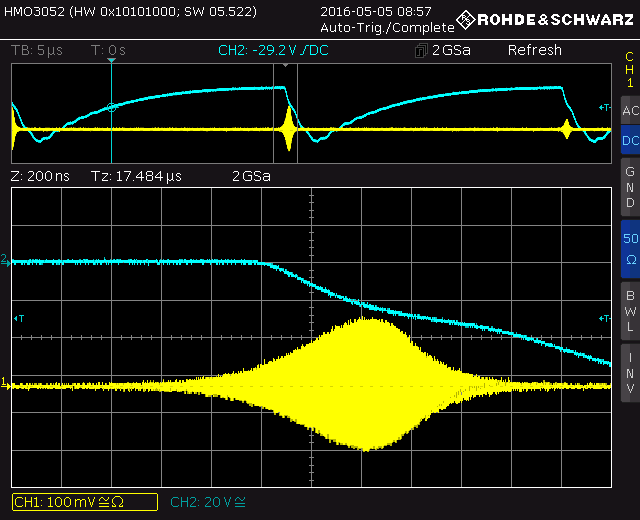Toggle DC coupling in side menu

point(629,141)
